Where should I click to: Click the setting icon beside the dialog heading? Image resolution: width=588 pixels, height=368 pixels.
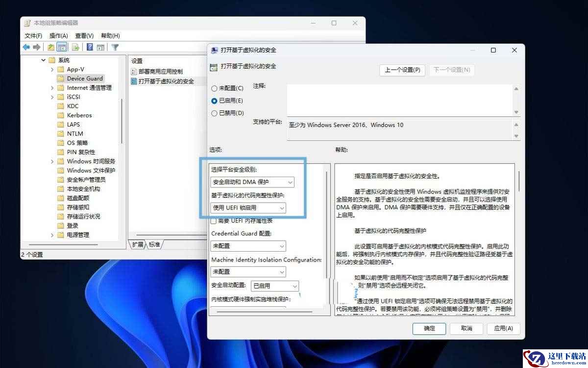213,67
